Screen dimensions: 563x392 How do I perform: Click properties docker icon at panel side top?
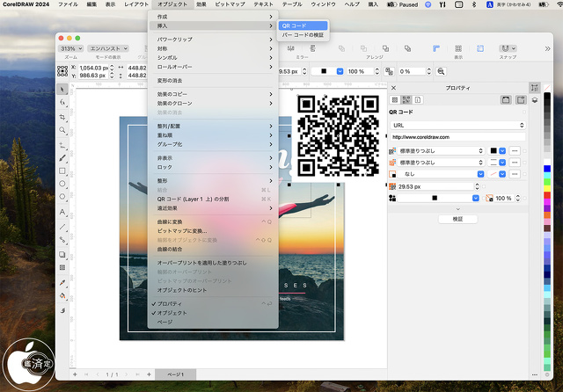point(535,88)
